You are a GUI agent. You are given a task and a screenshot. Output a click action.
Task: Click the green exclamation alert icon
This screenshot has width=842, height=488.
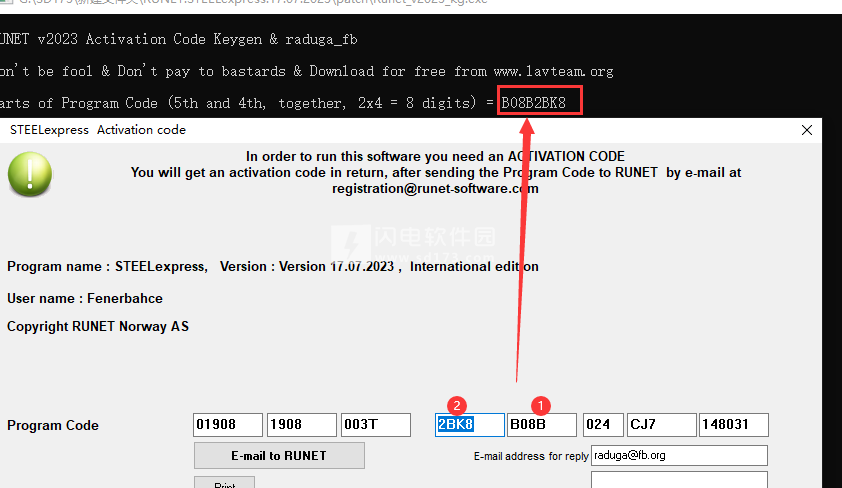[30, 174]
